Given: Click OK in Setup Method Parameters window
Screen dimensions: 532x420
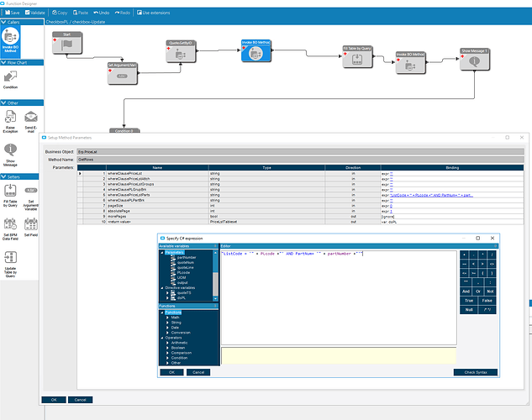Looking at the screenshot, I should [x=54, y=400].
